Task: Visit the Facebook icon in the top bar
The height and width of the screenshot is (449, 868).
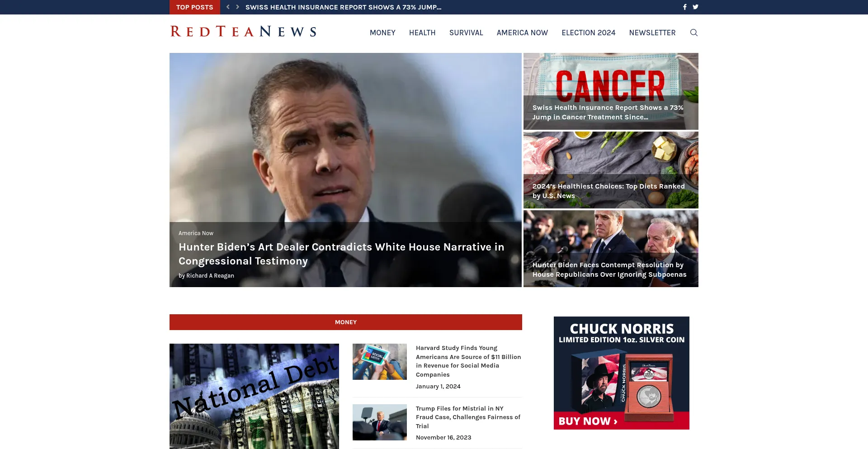Action: point(684,7)
